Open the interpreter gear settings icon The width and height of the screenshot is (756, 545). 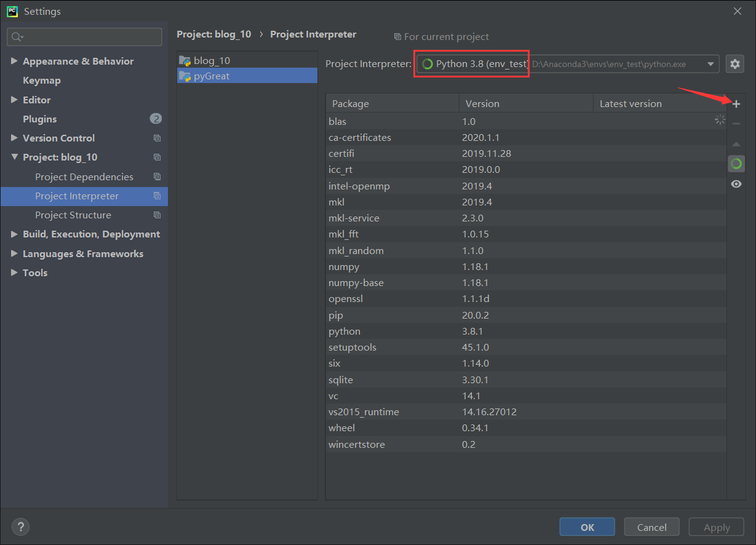(x=735, y=63)
